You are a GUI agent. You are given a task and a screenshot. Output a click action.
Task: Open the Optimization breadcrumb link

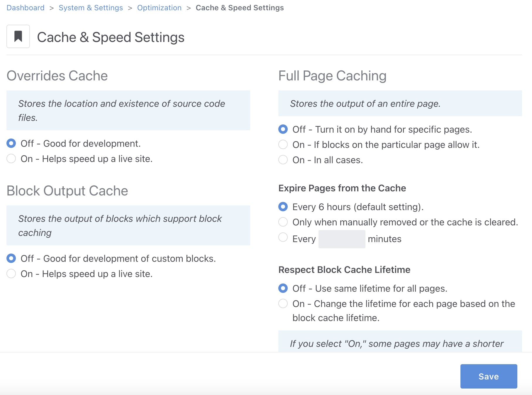[159, 8]
